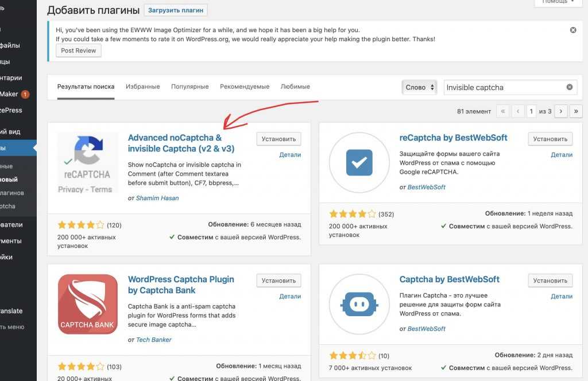Screen dimensions: 588x381
Task: Click the Captcha Bank red shield icon
Action: [88, 304]
